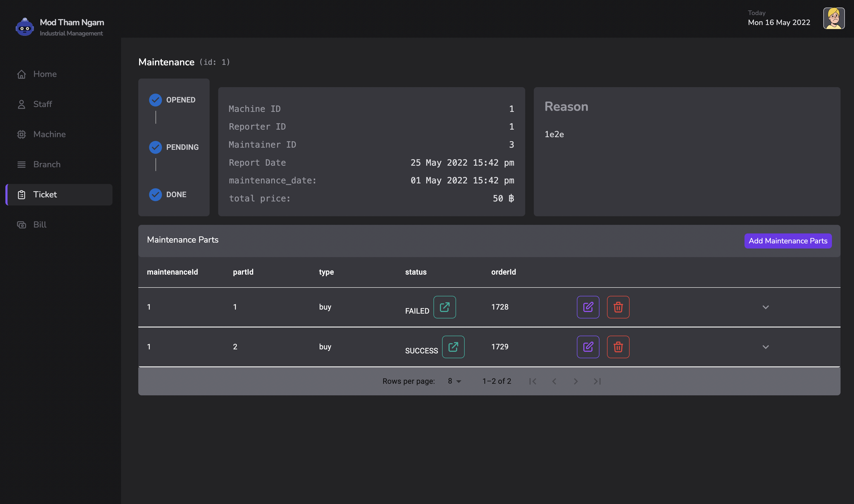The image size is (854, 504).
Task: Expand the row with order 1728
Action: pyautogui.click(x=765, y=307)
